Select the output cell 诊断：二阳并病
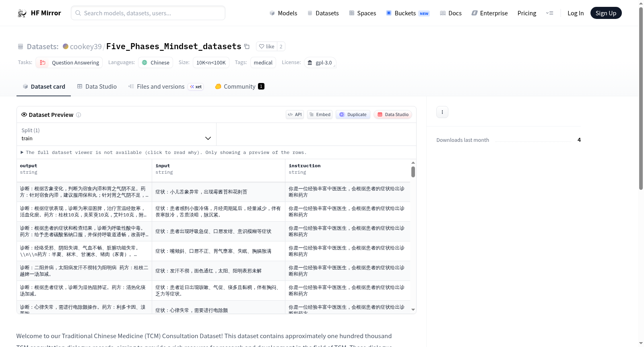Viewport: 644px width, 347px height. click(84, 271)
